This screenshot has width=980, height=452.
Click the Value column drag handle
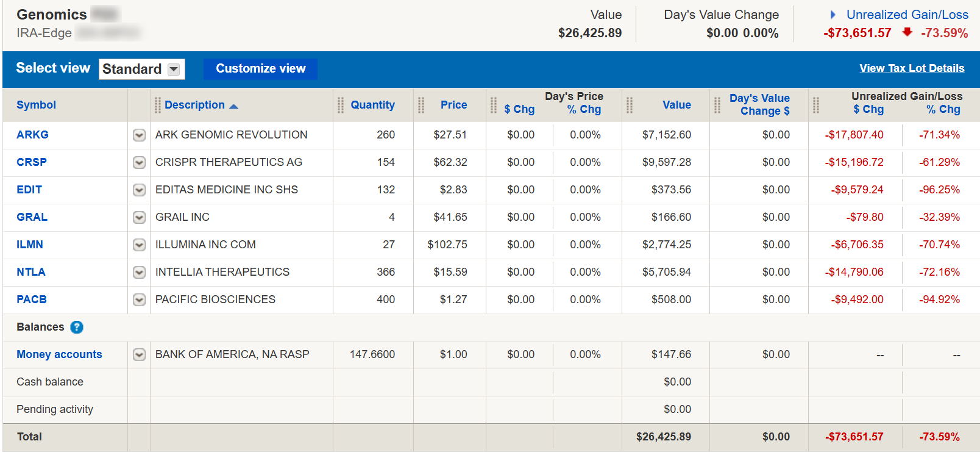coord(630,106)
